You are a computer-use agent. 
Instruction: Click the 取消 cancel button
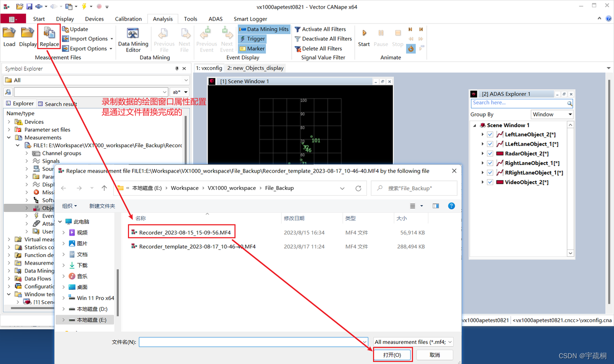click(x=435, y=355)
